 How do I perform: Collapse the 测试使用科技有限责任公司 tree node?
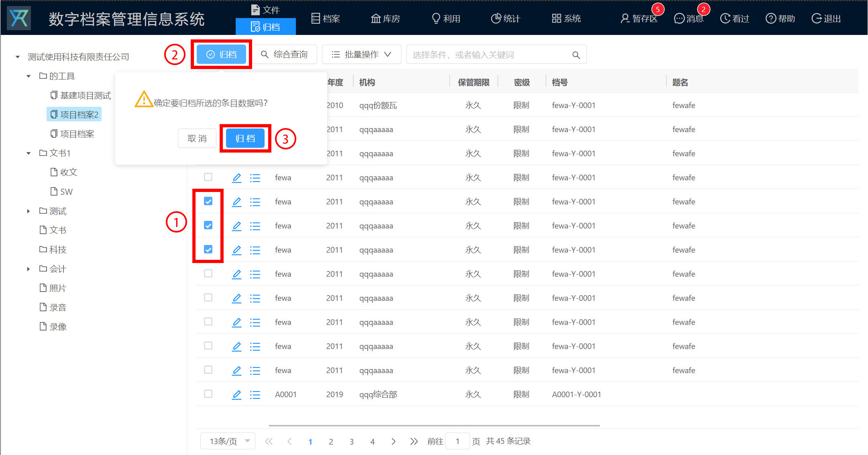[18, 57]
